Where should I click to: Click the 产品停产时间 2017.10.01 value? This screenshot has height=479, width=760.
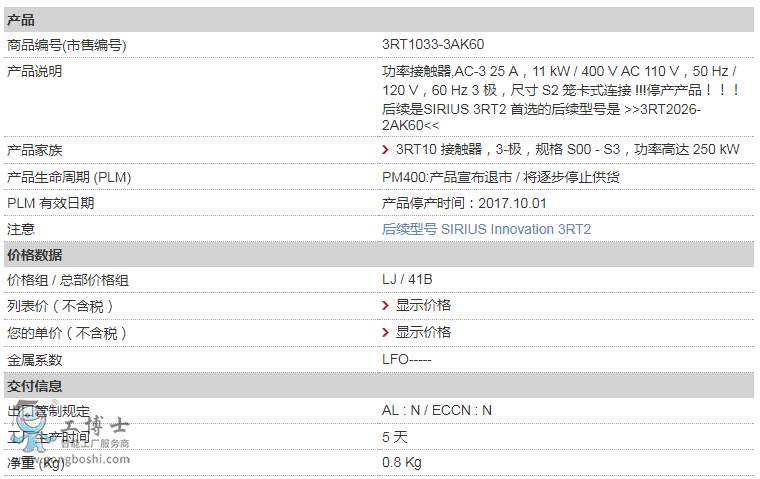point(464,203)
